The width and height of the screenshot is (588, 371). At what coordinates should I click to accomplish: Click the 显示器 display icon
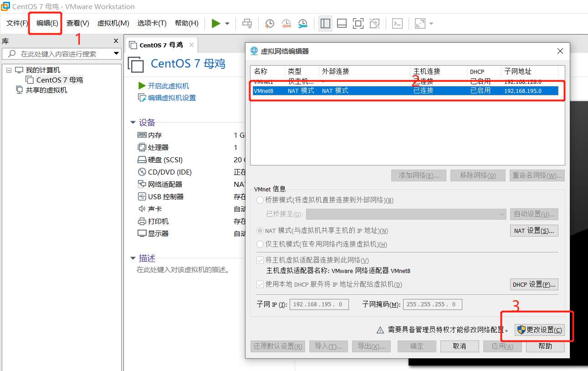tap(142, 233)
